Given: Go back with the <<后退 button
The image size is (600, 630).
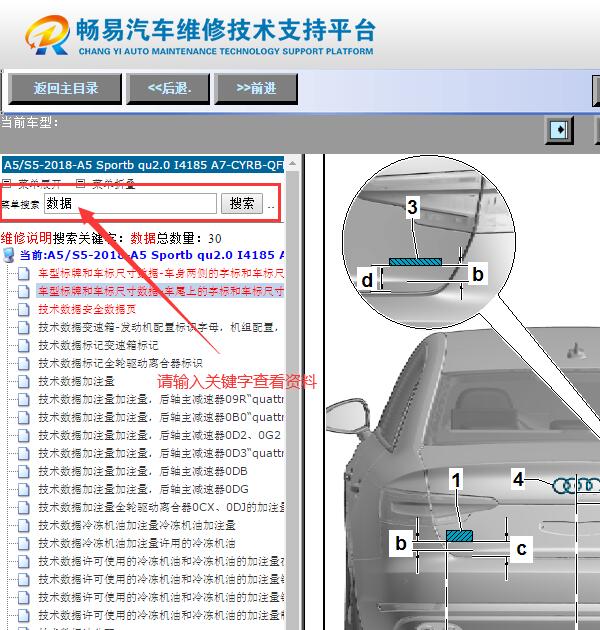Looking at the screenshot, I should [x=168, y=88].
